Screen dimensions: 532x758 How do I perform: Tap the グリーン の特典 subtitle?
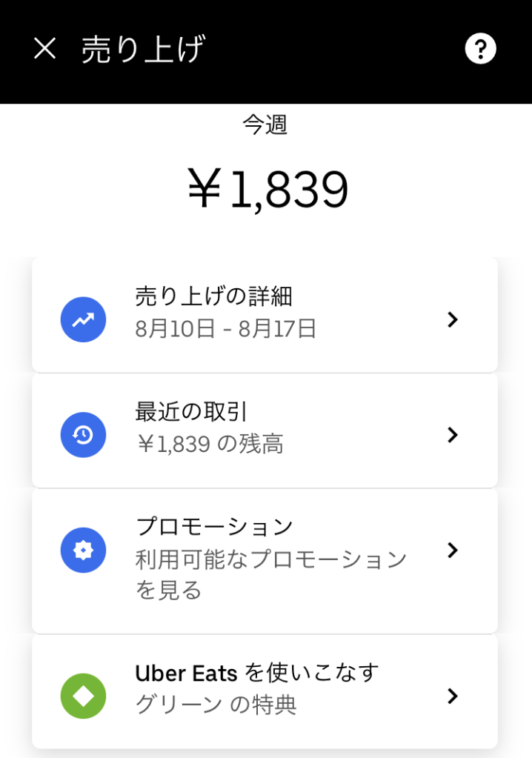pos(216,705)
